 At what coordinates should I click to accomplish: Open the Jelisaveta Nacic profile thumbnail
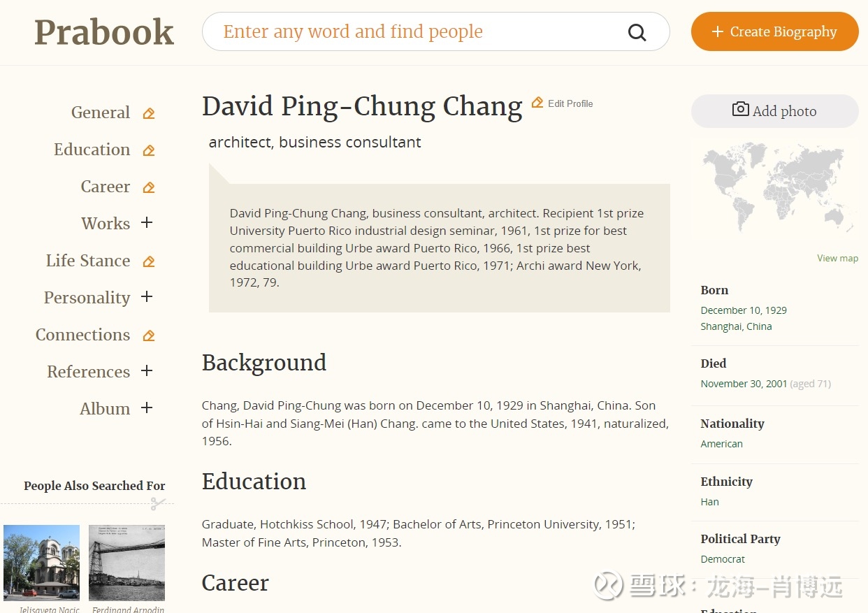pyautogui.click(x=41, y=562)
